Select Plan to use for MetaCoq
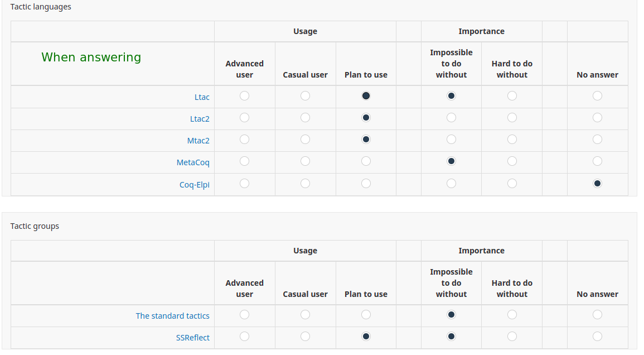This screenshot has width=644, height=355. pyautogui.click(x=366, y=161)
